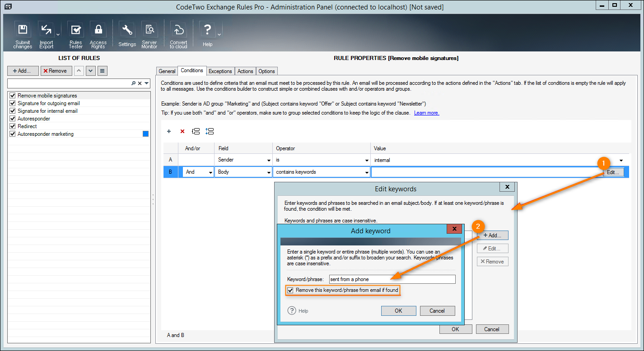644x351 pixels.
Task: Toggle Autoresponder marketing rule checkbox
Action: [x=13, y=134]
